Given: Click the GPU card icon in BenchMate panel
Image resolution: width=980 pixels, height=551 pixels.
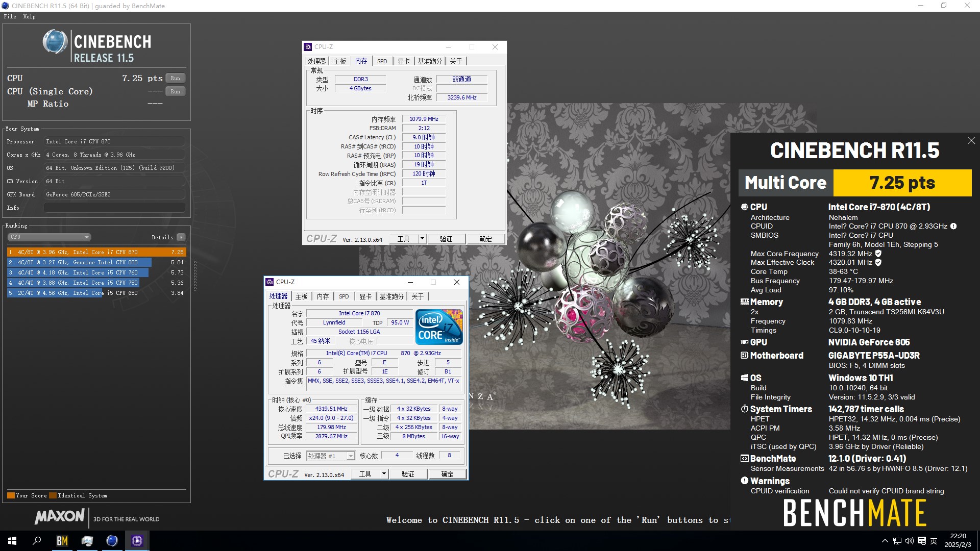Looking at the screenshot, I should [x=744, y=342].
